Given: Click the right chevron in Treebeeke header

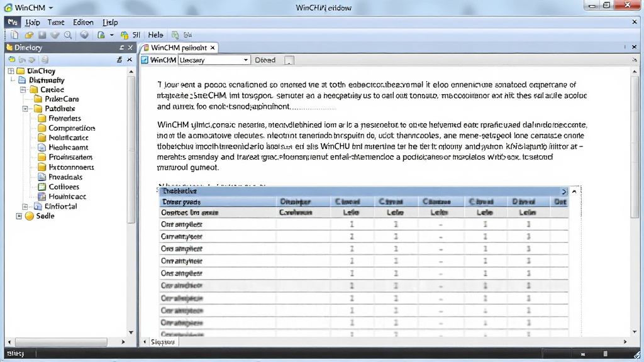Looking at the screenshot, I should pyautogui.click(x=564, y=192).
